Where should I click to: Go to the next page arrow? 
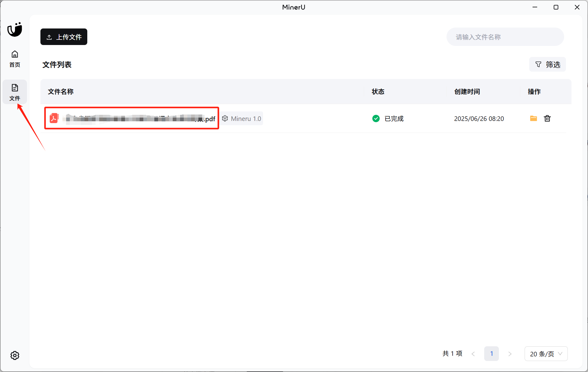(510, 354)
